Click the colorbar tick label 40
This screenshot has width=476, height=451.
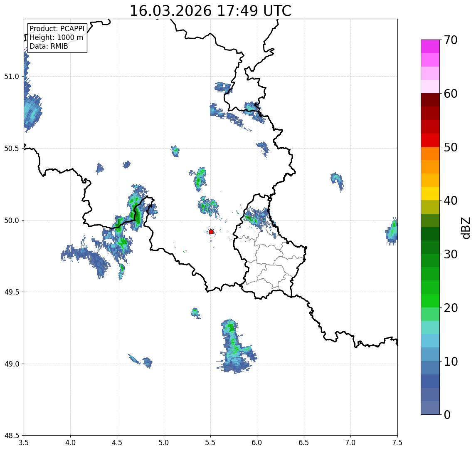451,201
